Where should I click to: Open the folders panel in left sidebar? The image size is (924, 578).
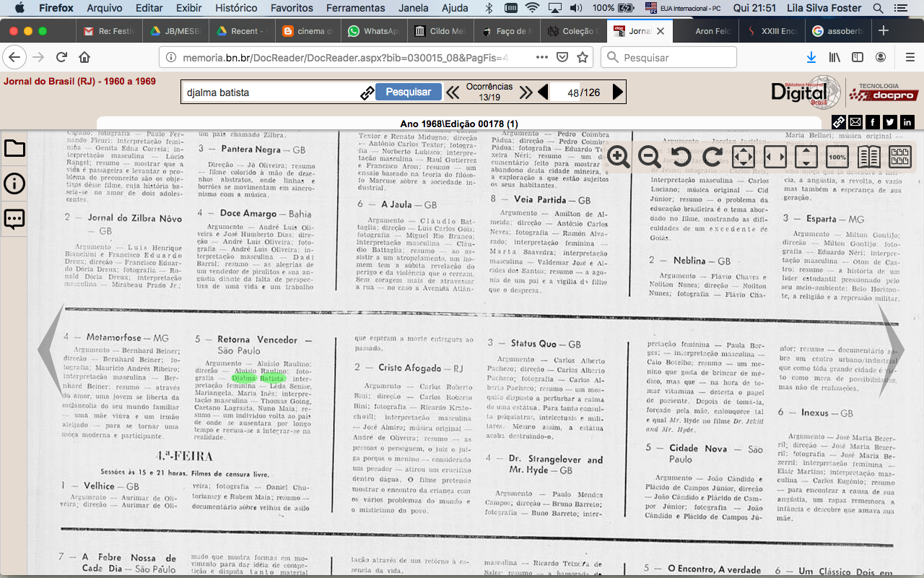tap(14, 149)
